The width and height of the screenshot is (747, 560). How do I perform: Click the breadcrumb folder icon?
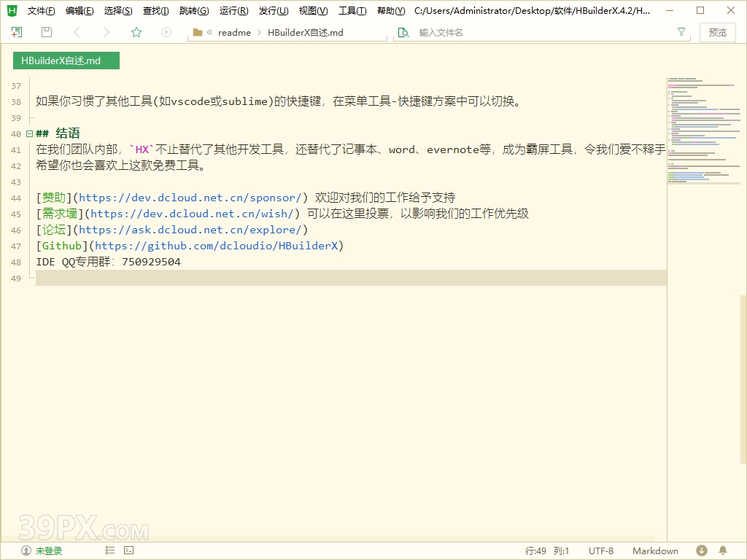point(197,32)
